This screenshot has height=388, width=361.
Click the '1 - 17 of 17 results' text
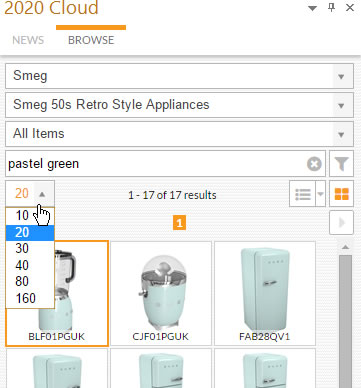172,195
